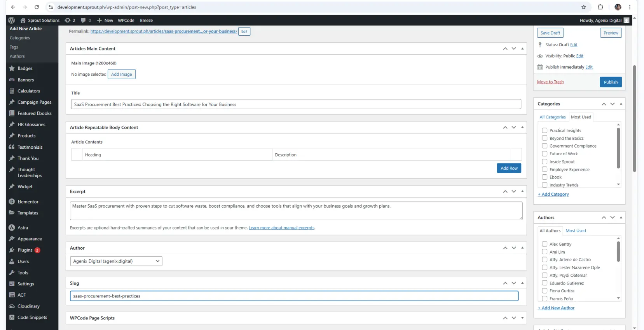Check the Practical Insights category
The image size is (644, 330).
[545, 130]
